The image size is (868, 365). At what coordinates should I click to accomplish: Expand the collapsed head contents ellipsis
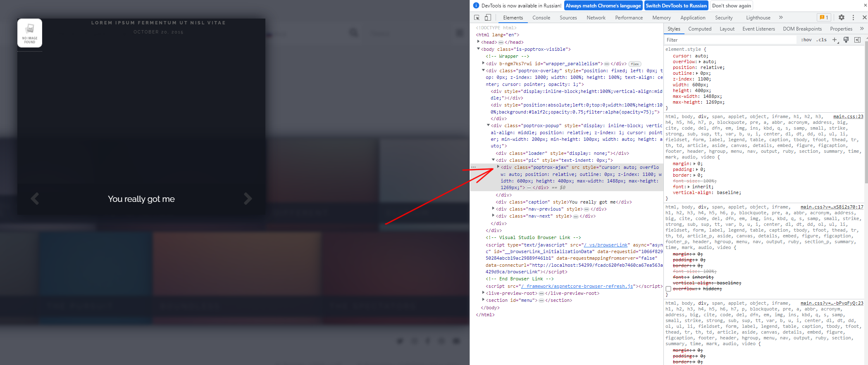pos(501,42)
